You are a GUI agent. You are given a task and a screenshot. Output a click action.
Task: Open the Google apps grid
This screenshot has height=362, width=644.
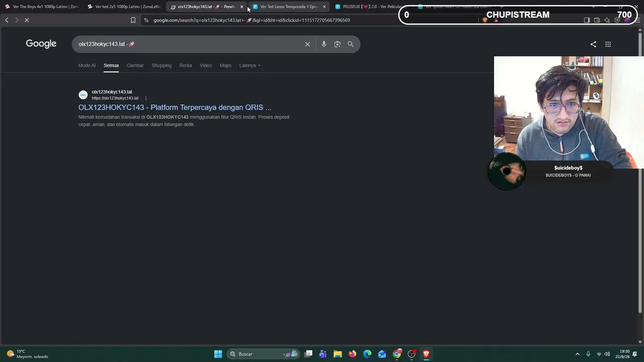(x=608, y=44)
